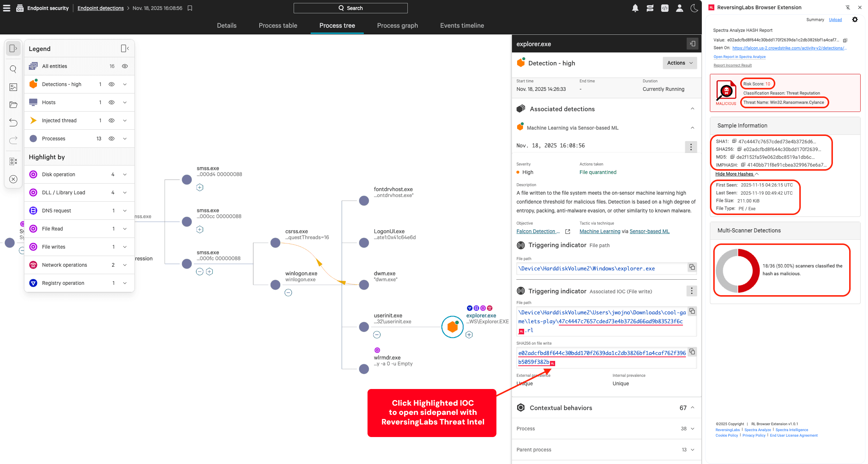
Task: Copy the explorer.exe file path using copy icon
Action: 692,267
